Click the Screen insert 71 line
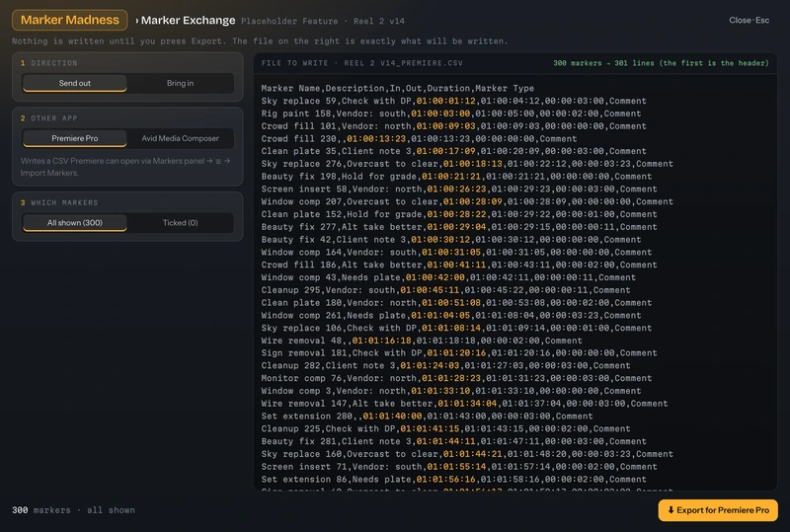Screen dimensions: 790x532 coord(459,467)
